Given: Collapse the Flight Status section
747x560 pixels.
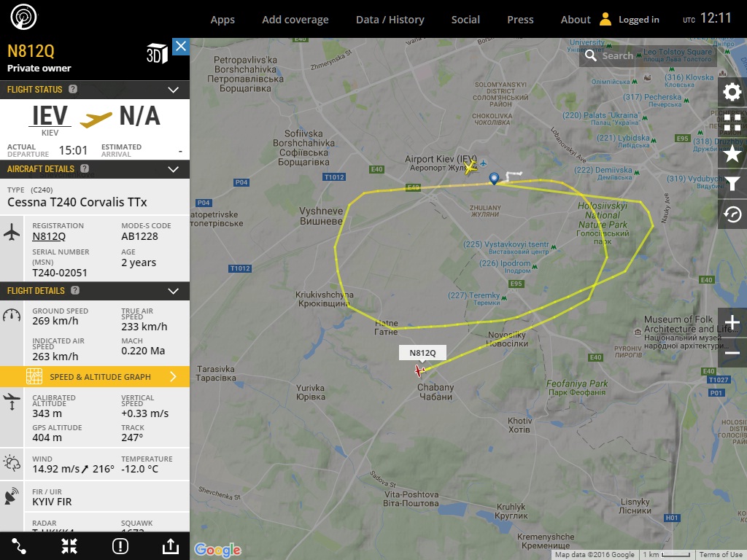Looking at the screenshot, I should pos(174,90).
